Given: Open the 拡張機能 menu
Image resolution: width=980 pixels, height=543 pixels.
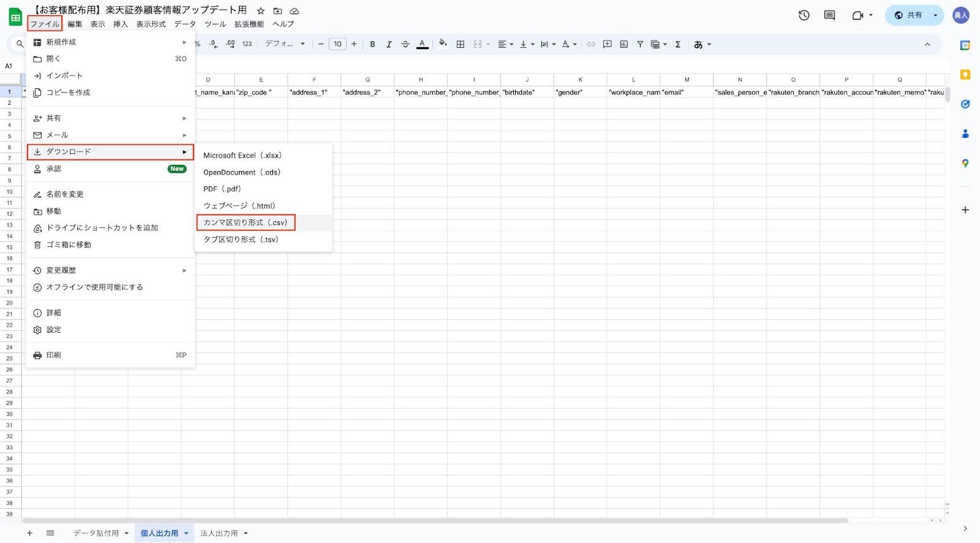Looking at the screenshot, I should point(249,24).
